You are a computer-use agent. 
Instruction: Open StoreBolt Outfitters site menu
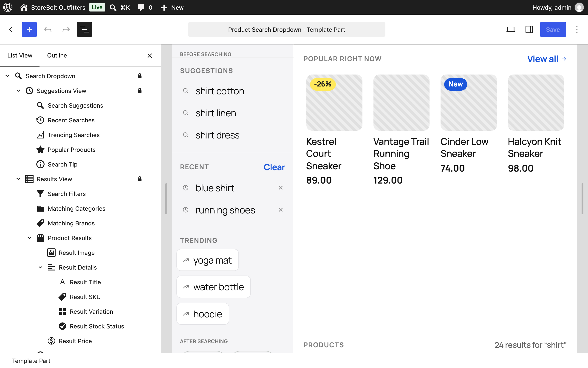click(53, 7)
